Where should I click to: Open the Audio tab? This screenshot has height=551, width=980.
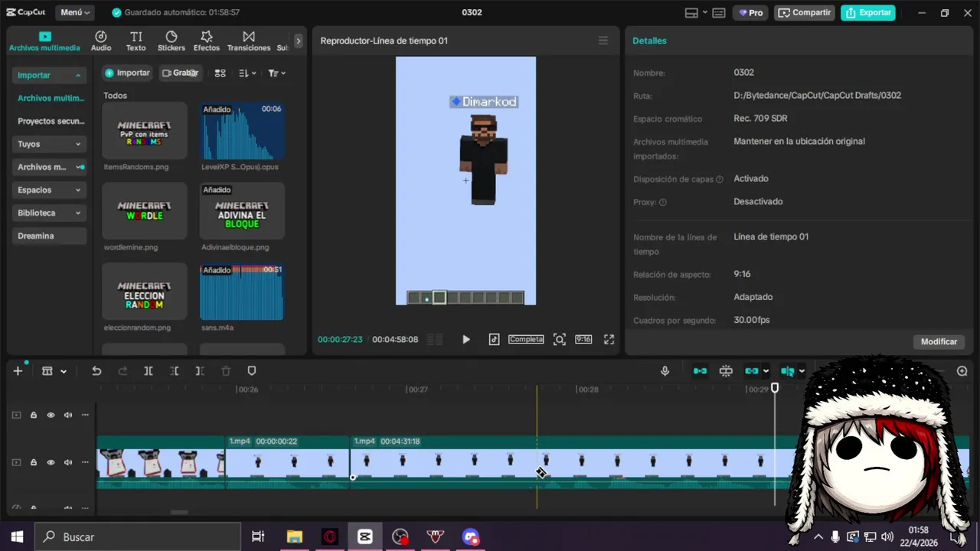click(x=101, y=41)
